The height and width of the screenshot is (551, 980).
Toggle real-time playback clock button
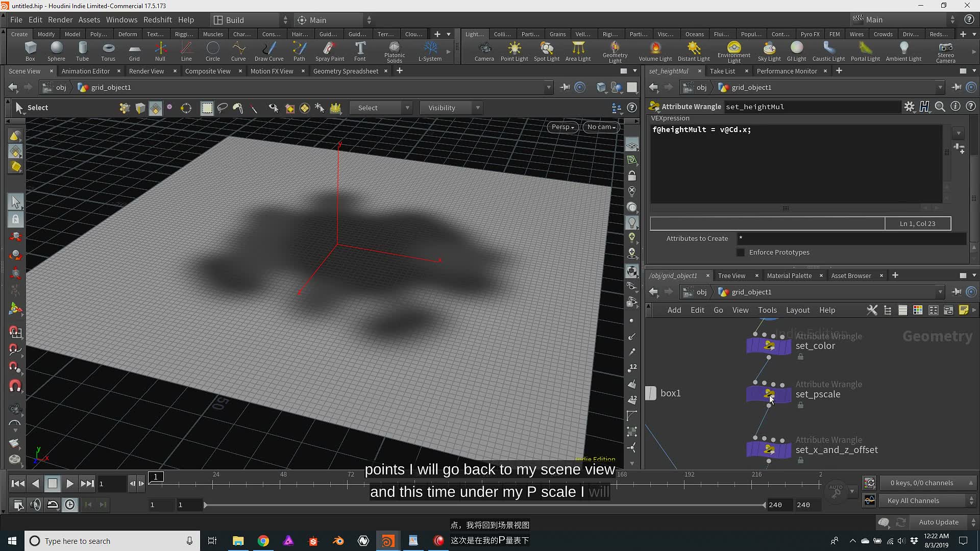click(x=70, y=505)
